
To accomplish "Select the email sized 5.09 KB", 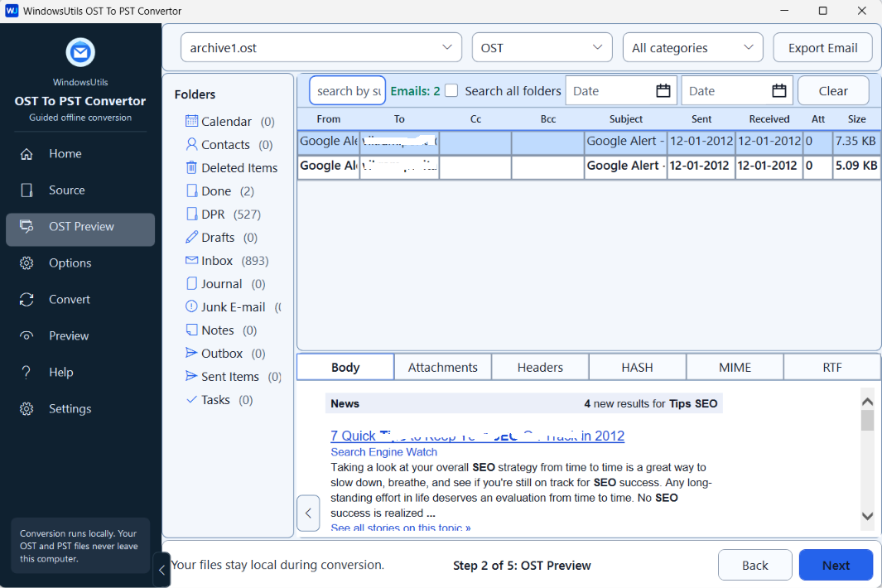I will pyautogui.click(x=589, y=166).
